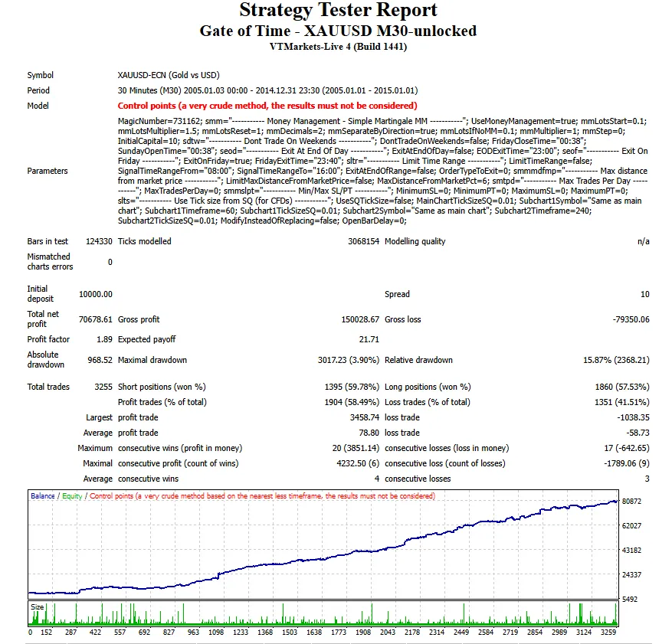The width and height of the screenshot is (672, 644).
Task: Click Average profit trade value '78.80'
Action: 369,433
